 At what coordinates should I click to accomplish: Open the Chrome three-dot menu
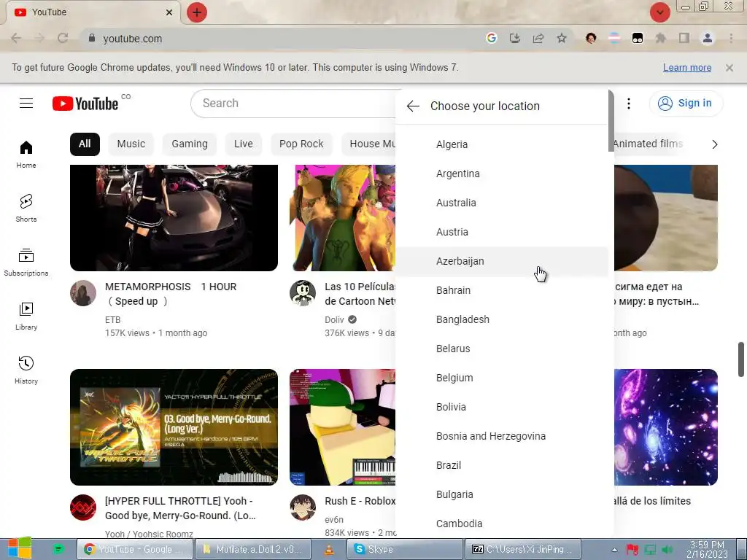(731, 38)
